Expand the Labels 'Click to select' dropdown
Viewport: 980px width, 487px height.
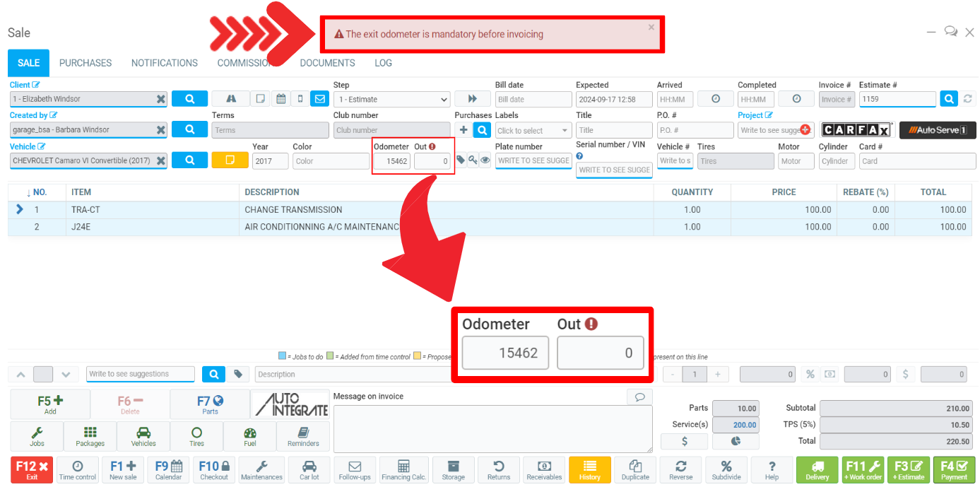point(533,131)
